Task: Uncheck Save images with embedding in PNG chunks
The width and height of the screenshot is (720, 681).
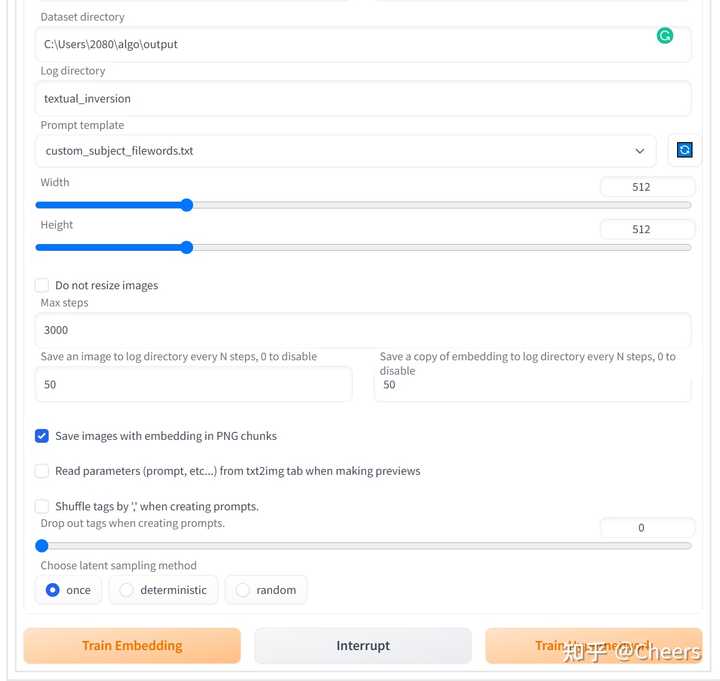Action: pyautogui.click(x=42, y=436)
